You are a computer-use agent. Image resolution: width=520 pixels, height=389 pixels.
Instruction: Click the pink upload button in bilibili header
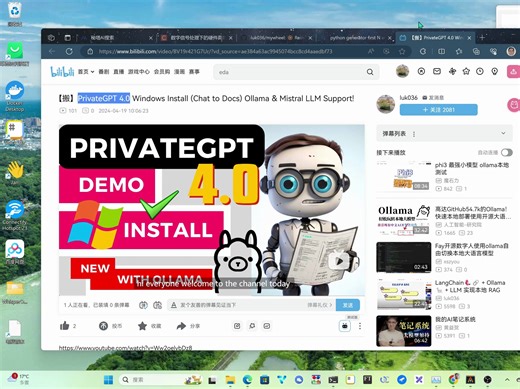[513, 72]
